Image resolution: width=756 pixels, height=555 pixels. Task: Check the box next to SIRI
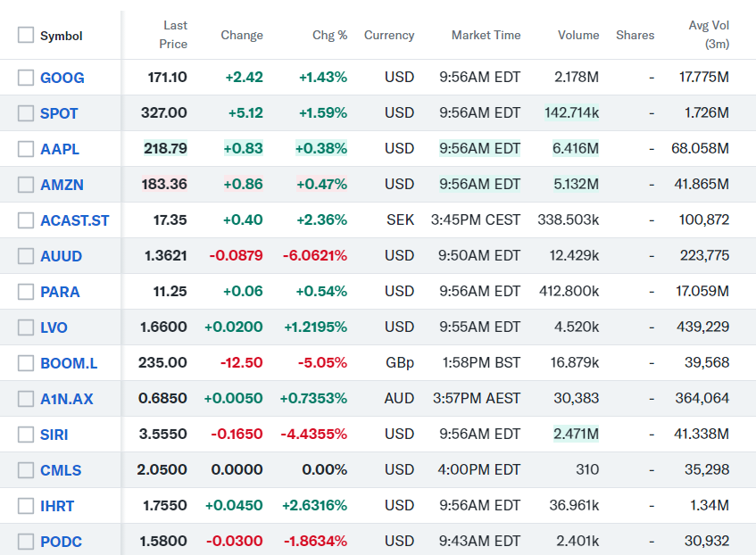point(26,435)
